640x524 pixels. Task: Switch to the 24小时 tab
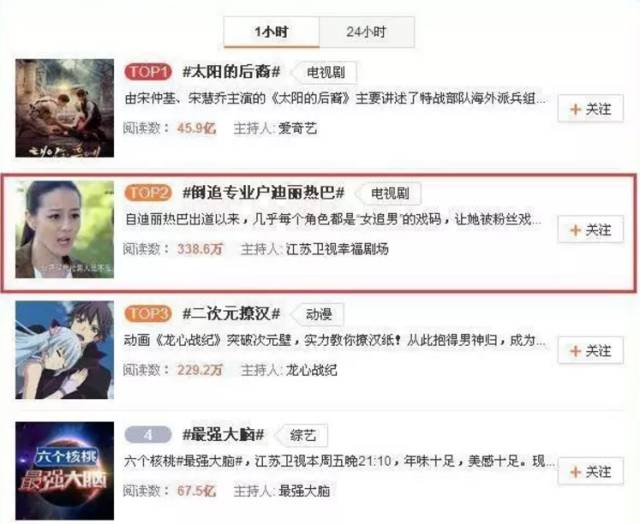[x=367, y=32]
